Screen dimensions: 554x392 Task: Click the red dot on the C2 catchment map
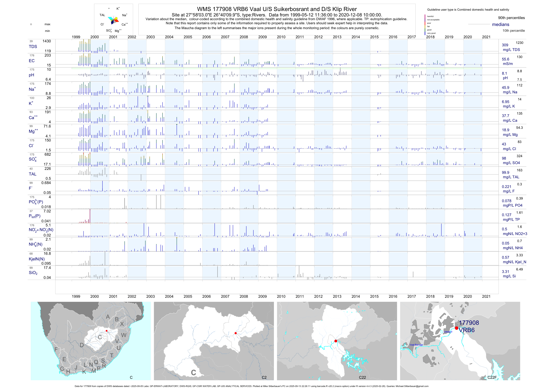tap(236, 333)
